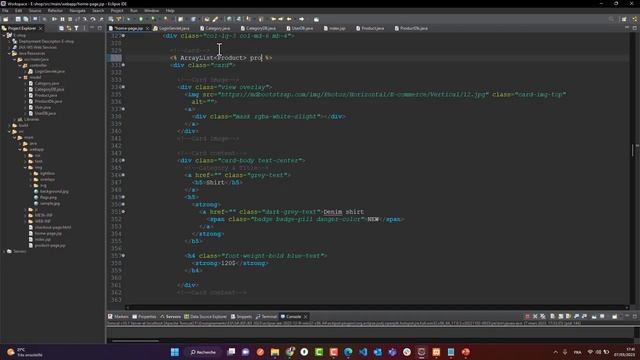Click the New file toolbar icon
Image resolution: width=640 pixels, height=360 pixels.
pos(6,19)
